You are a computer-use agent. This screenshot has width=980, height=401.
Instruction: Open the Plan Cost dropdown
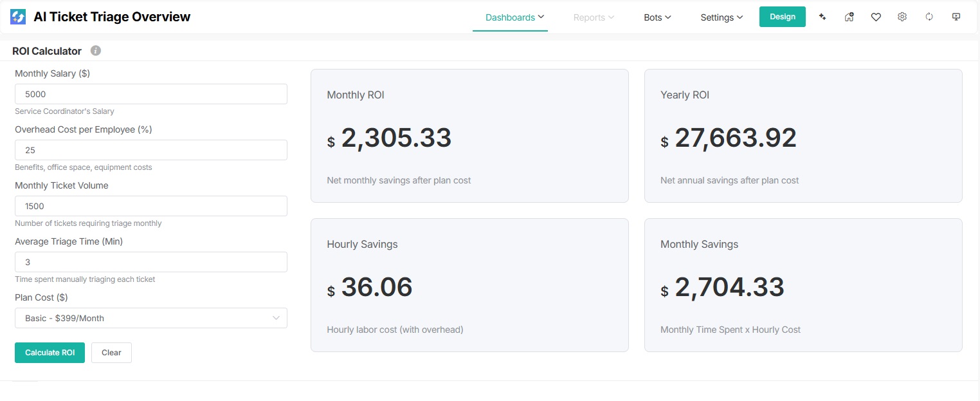point(150,318)
